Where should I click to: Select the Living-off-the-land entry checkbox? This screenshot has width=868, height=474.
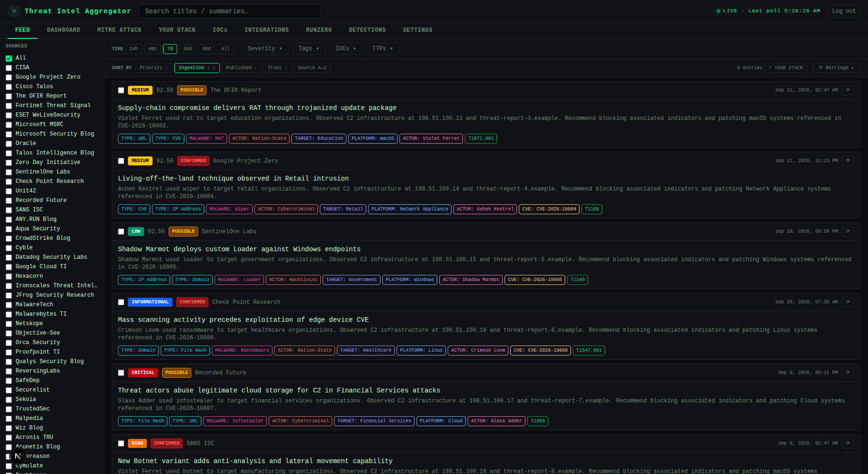(121, 161)
